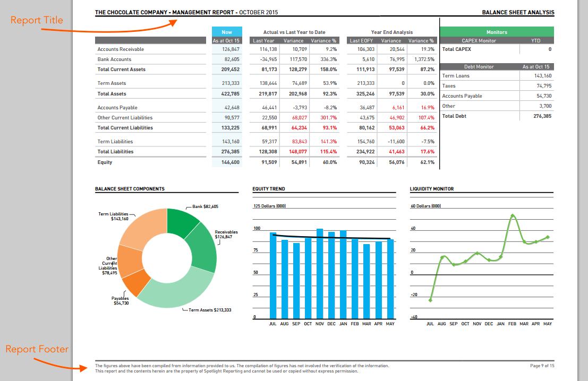This screenshot has height=381, width=588.
Task: Click the Total CAPEX row
Action: (x=497, y=49)
